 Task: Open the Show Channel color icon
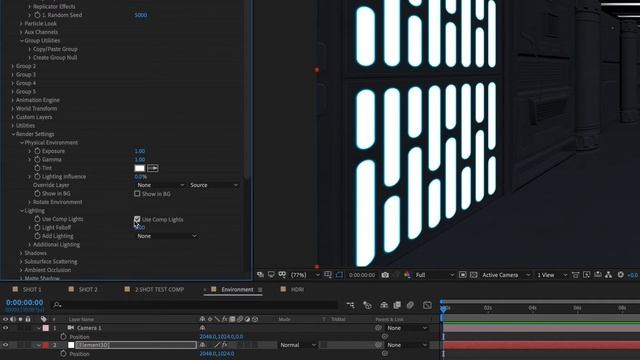pyautogui.click(x=407, y=275)
